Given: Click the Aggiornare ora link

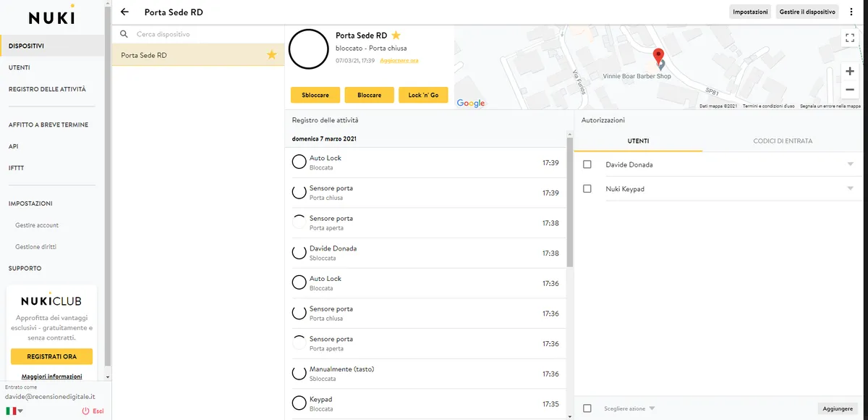Looking at the screenshot, I should [x=399, y=60].
